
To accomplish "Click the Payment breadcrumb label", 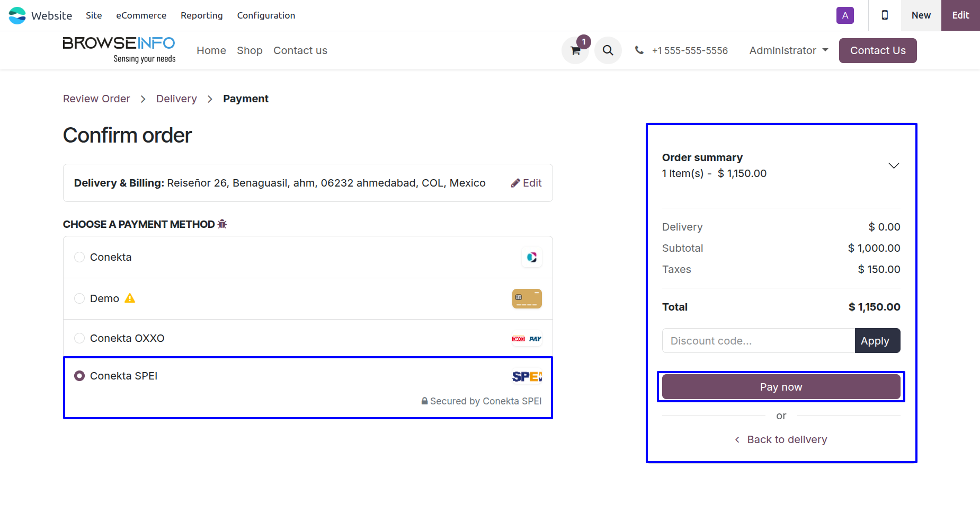I will (246, 99).
